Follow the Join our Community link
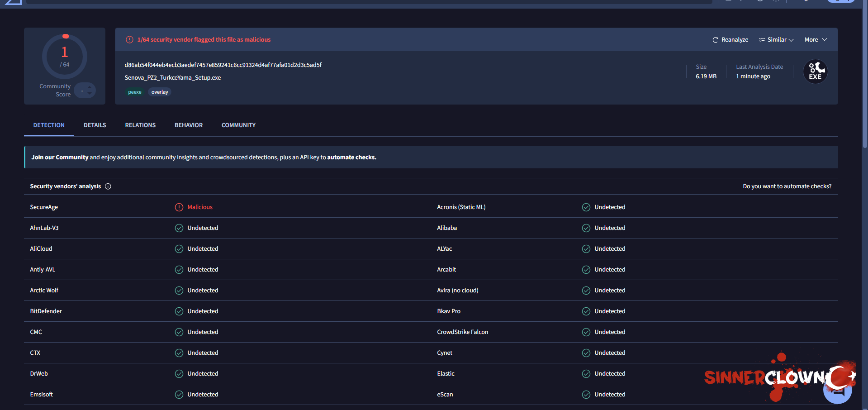 point(60,157)
